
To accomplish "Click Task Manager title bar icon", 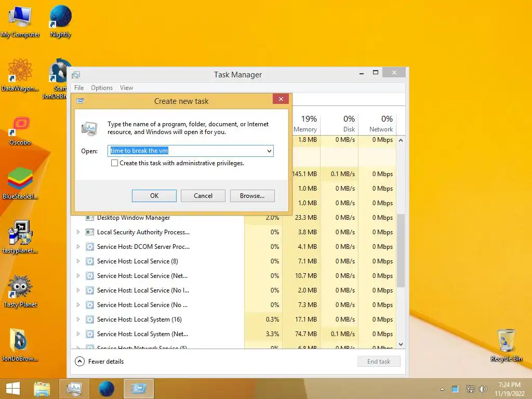I will coord(76,75).
